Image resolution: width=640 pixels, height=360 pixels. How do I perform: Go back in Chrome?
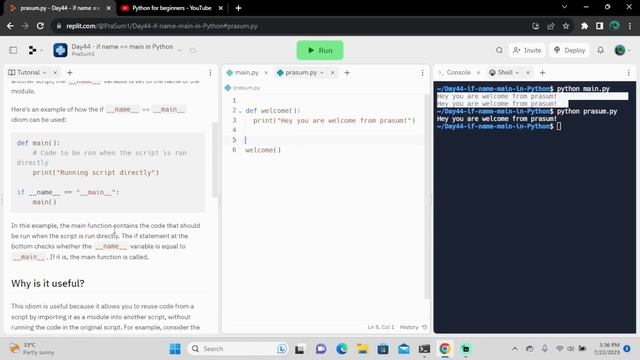pyautogui.click(x=10, y=26)
